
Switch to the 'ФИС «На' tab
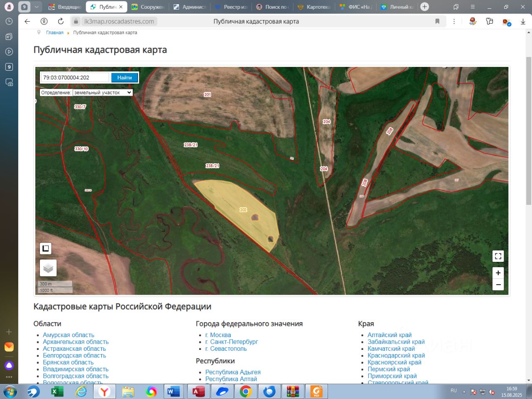(356, 7)
